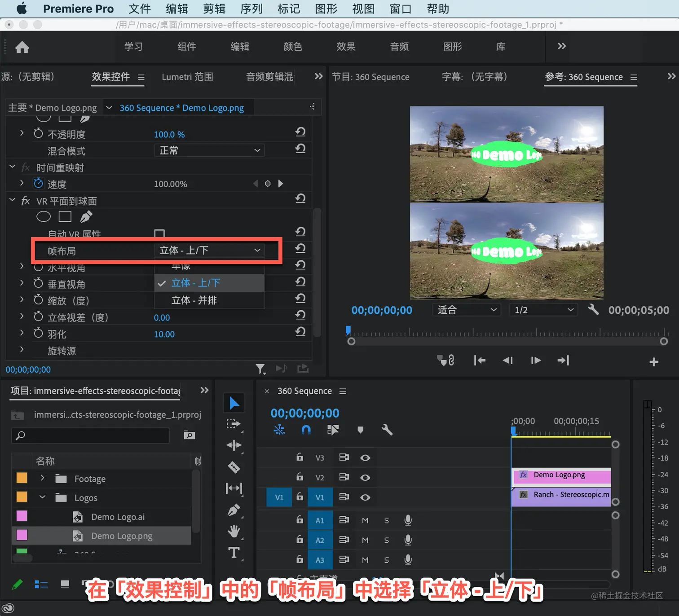The width and height of the screenshot is (679, 616).
Task: Open the 帧布局 dropdown
Action: 209,250
